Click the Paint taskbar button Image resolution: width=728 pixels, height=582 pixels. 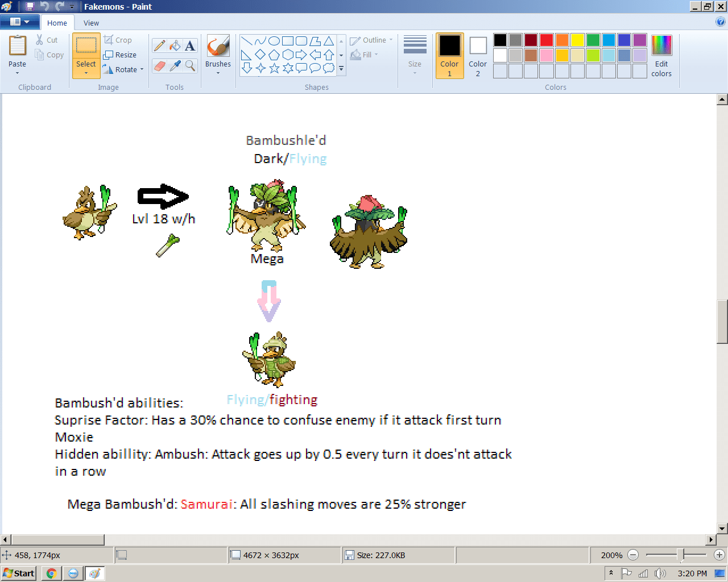tap(95, 573)
